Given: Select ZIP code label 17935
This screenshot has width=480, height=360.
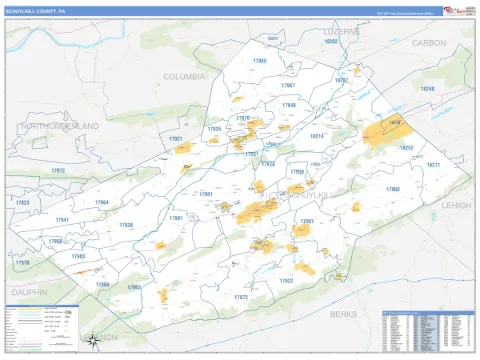Looking at the screenshot, I should tap(214, 129).
